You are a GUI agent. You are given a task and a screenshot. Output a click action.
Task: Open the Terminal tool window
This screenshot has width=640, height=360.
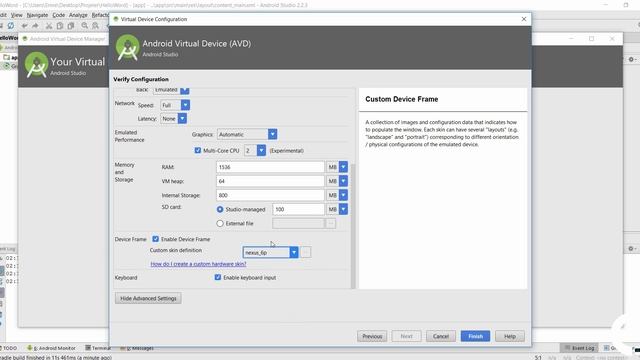(x=98, y=348)
